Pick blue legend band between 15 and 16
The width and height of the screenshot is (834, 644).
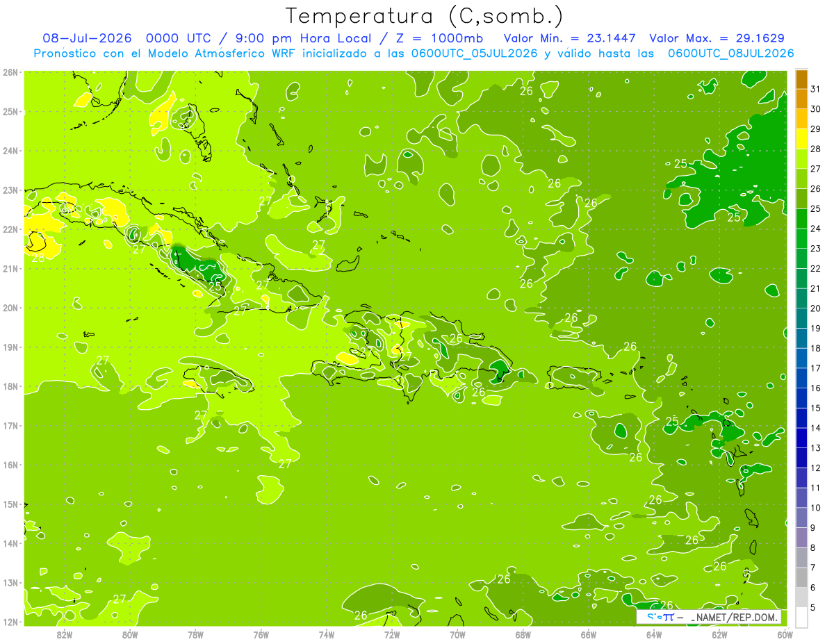(801, 397)
